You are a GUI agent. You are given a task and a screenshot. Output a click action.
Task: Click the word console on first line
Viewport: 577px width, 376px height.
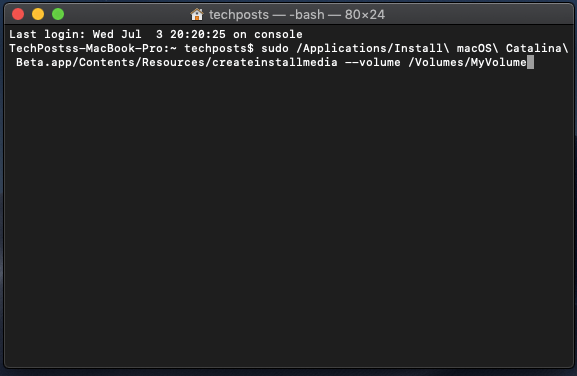[x=278, y=34]
